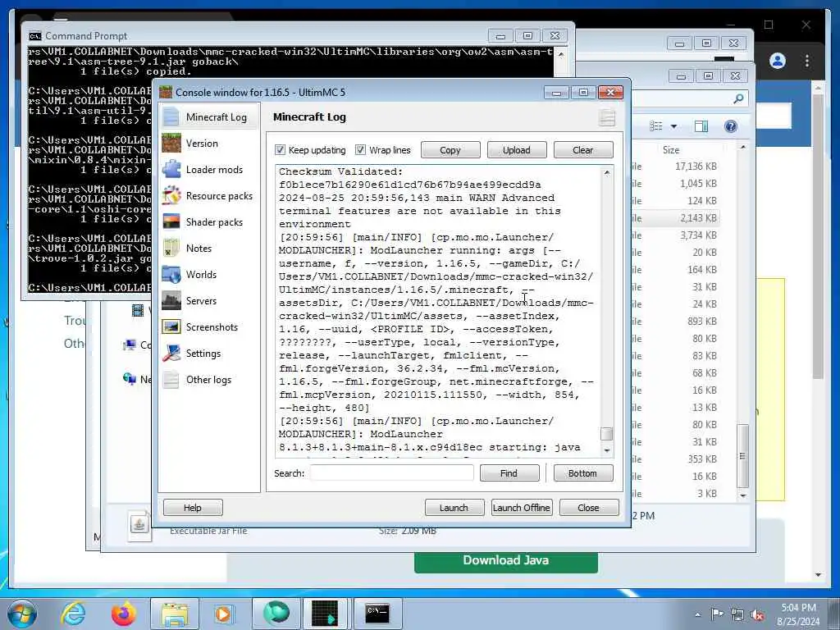The height and width of the screenshot is (630, 840).
Task: Click the Shader packs sunset icon
Action: tap(171, 221)
